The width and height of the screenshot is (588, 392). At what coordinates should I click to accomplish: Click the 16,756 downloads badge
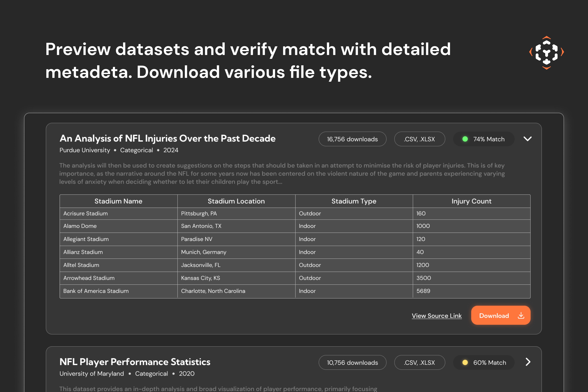click(352, 139)
